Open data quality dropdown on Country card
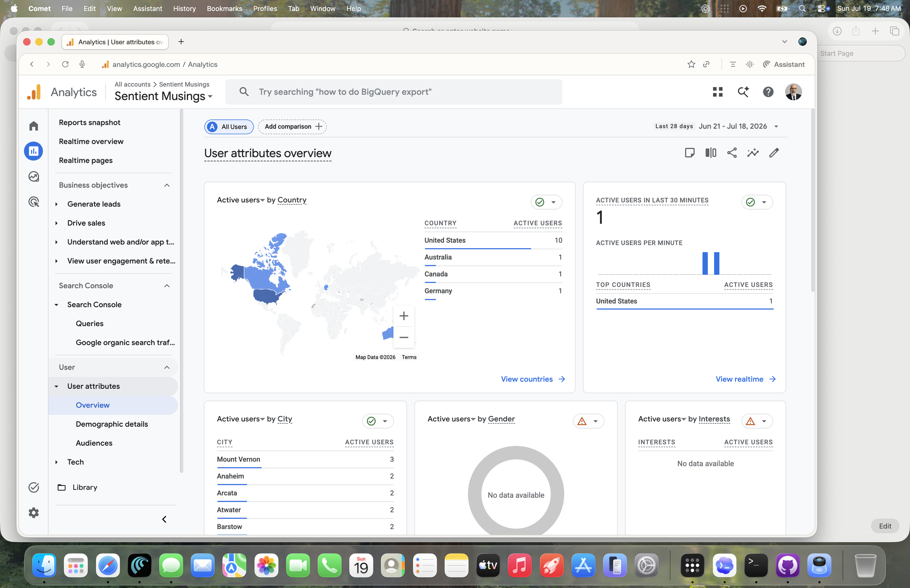This screenshot has height=588, width=910. (546, 202)
